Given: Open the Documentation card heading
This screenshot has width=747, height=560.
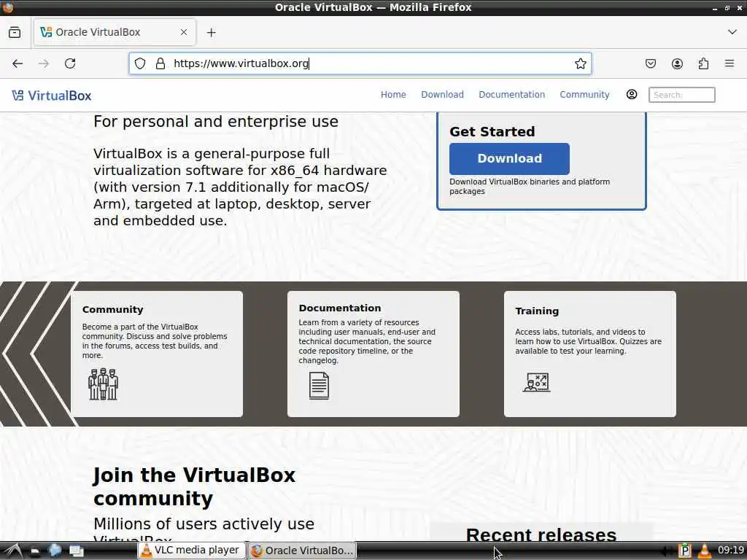Looking at the screenshot, I should tap(340, 308).
